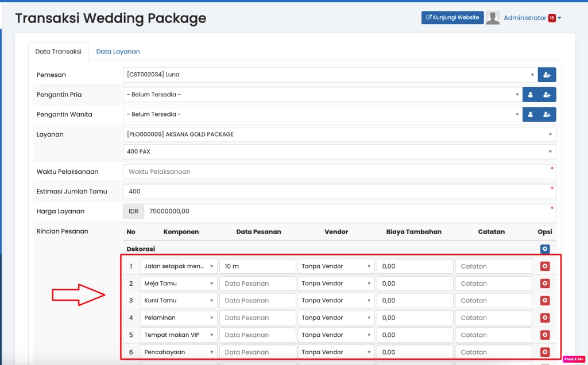Click the Administrator profile avatar
Viewport: 588px width, 365px height.
click(x=493, y=18)
